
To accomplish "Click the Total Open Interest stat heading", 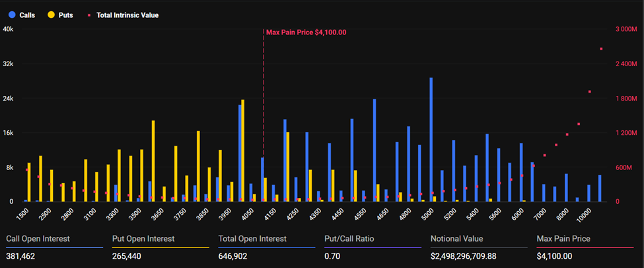I will 252,239.
